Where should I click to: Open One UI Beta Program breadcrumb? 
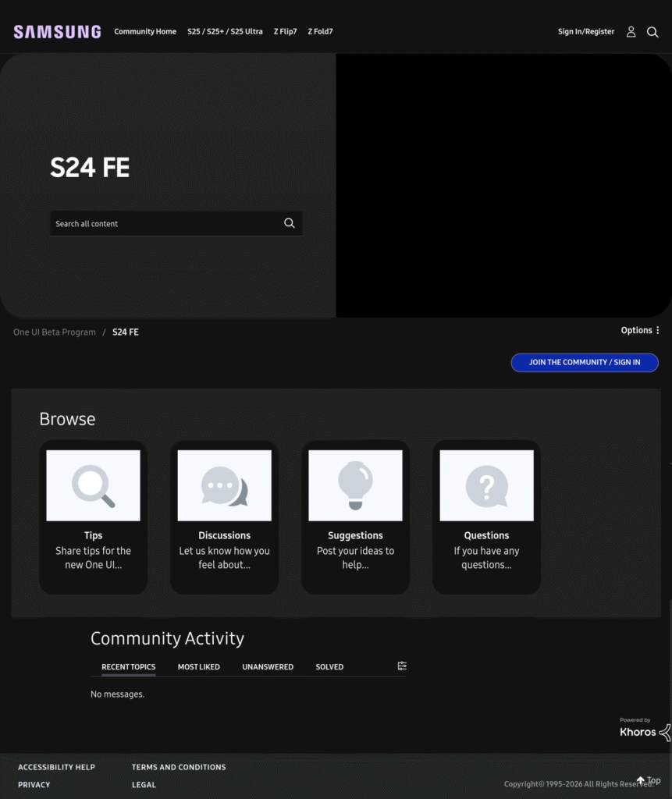pos(55,332)
